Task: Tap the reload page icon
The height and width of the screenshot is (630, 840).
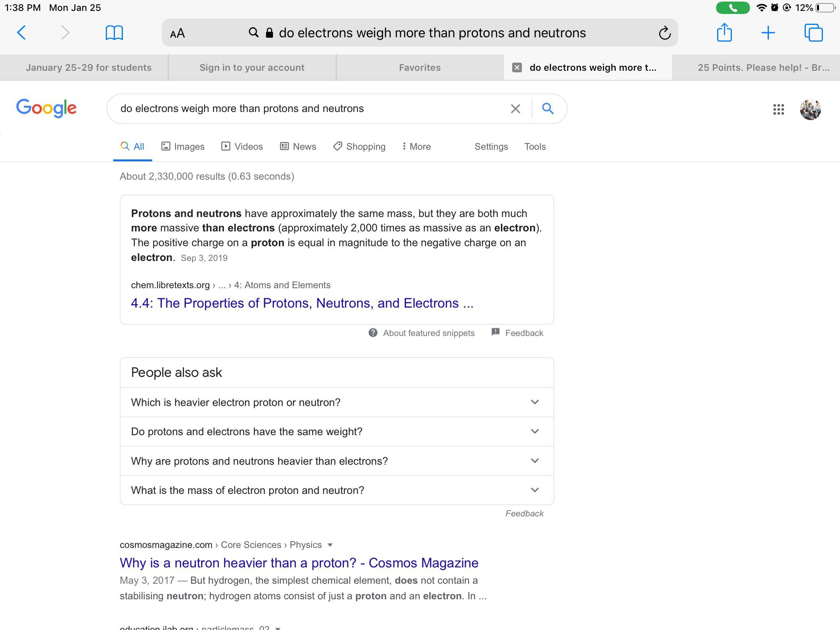Action: (665, 33)
